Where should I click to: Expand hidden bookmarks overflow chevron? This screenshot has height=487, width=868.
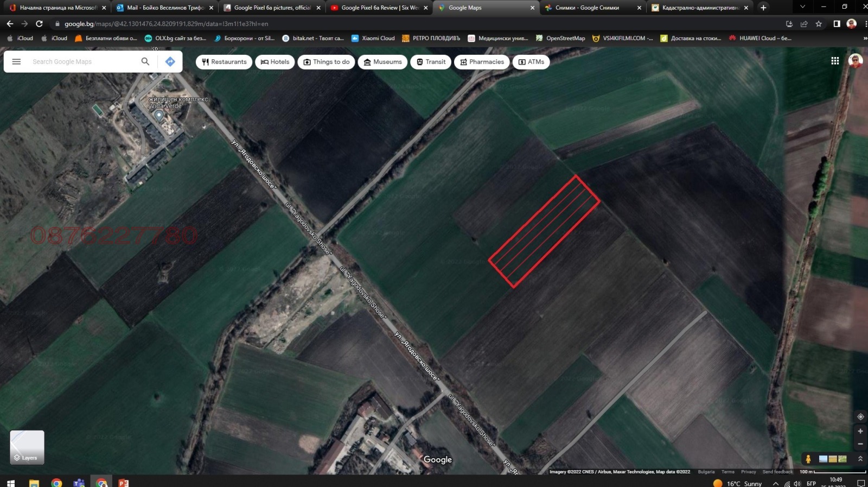point(865,39)
